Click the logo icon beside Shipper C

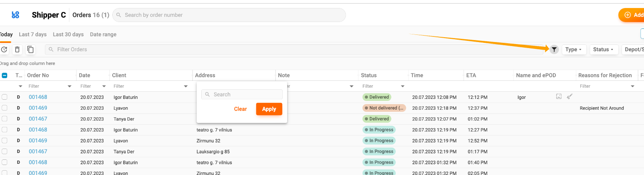pos(16,15)
